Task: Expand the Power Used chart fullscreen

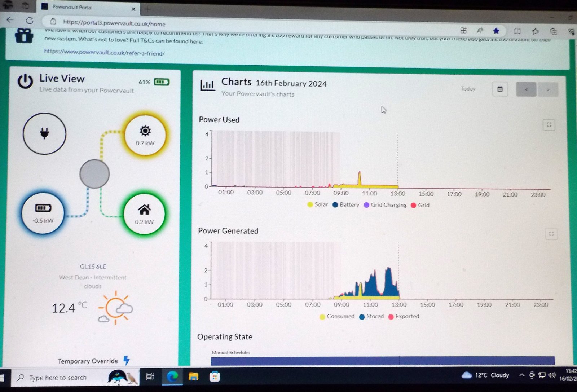Action: point(549,125)
